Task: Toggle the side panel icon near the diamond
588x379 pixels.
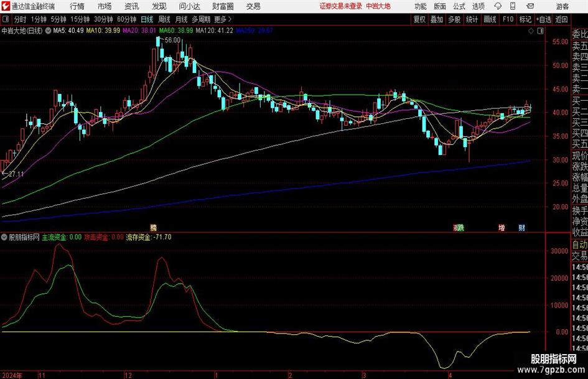Action: pos(540,31)
